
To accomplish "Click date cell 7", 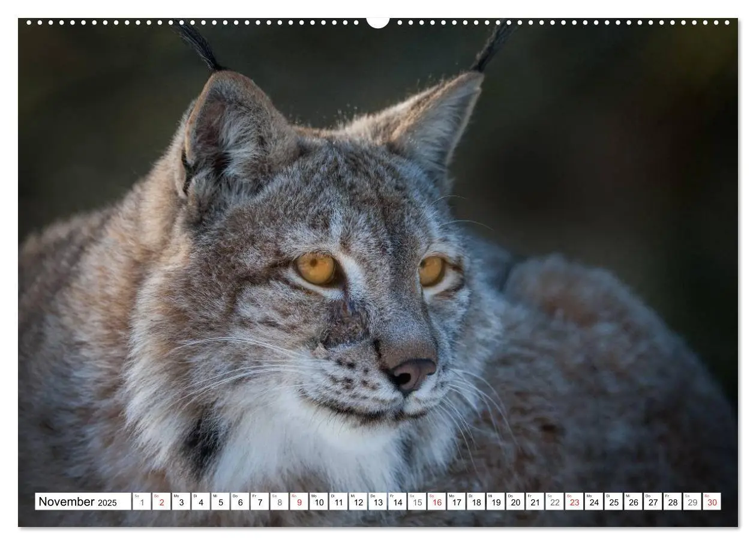I will click(260, 502).
